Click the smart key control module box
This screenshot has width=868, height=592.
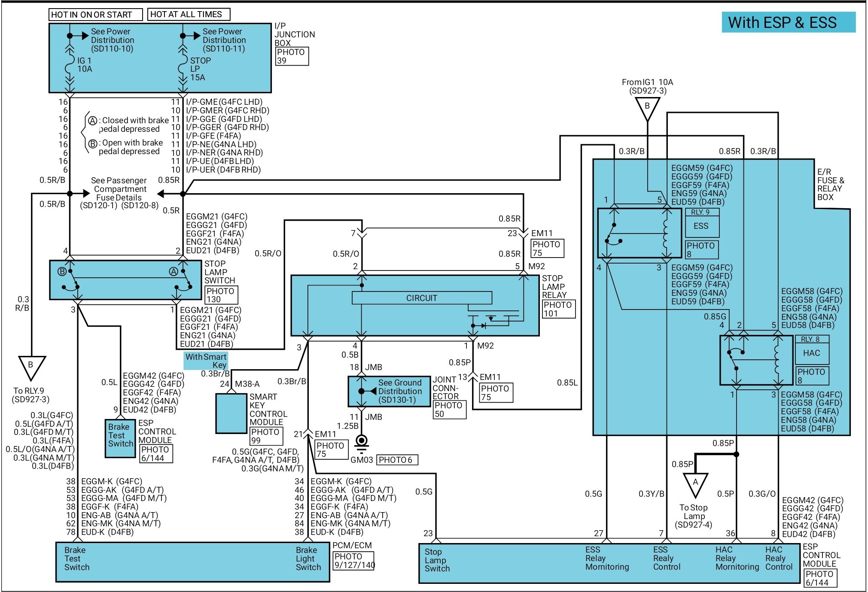click(231, 413)
